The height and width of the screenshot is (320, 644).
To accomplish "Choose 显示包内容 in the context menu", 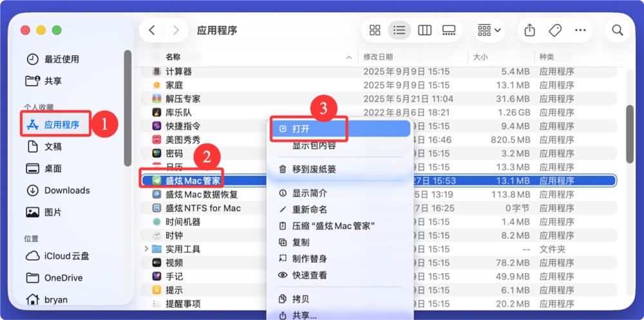I will coord(314,146).
